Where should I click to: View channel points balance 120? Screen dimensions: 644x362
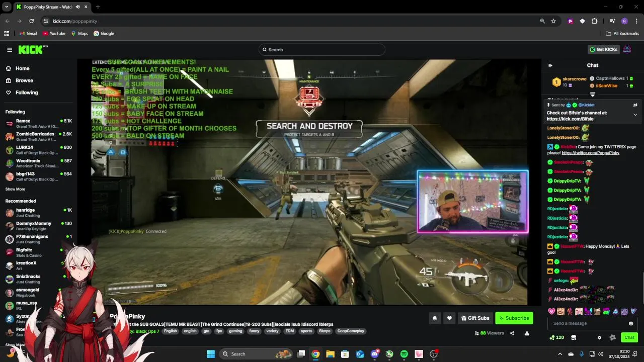click(557, 337)
